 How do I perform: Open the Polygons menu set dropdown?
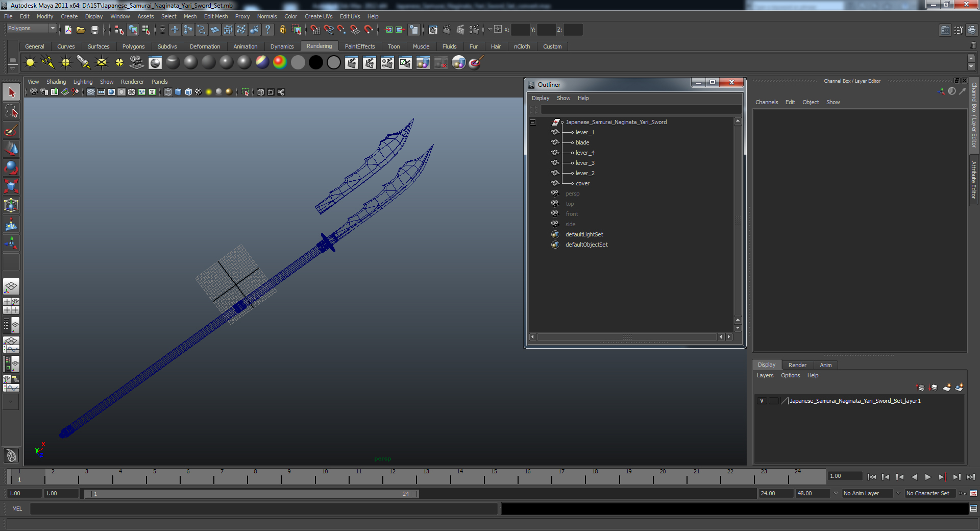(x=31, y=29)
